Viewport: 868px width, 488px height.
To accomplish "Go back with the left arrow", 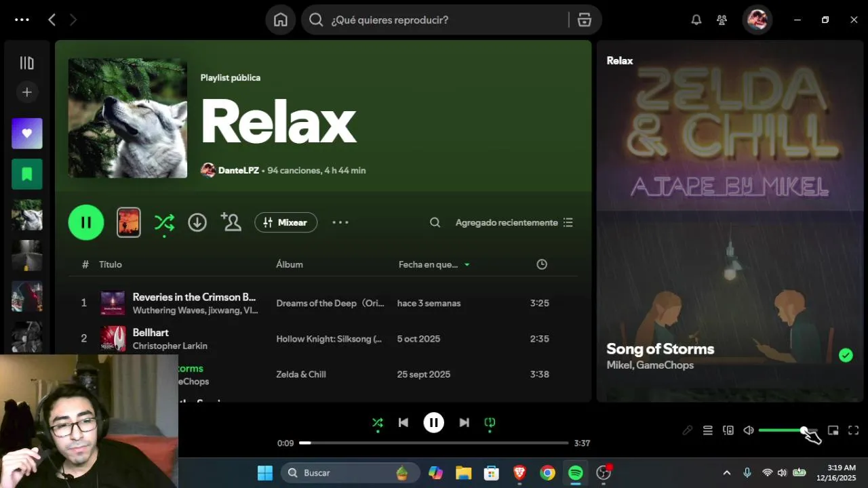I will click(52, 20).
